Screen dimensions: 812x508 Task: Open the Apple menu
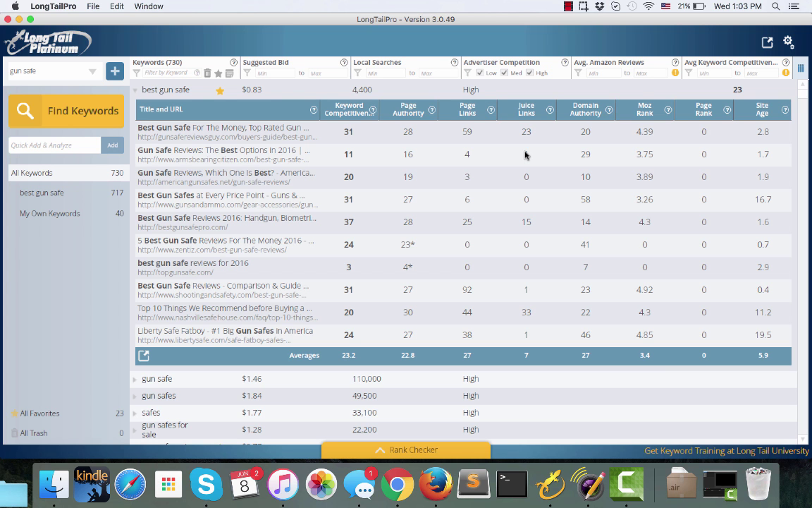click(x=15, y=6)
